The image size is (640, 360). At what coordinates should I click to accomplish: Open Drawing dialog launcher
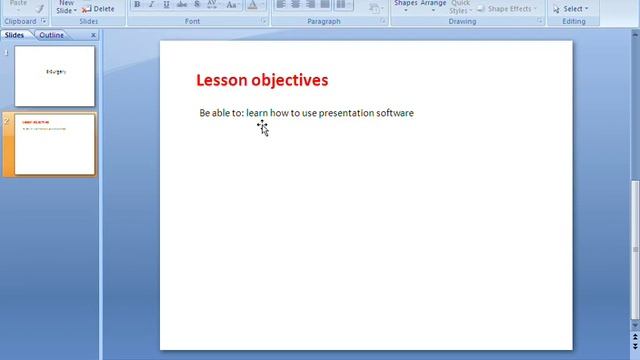(x=540, y=21)
